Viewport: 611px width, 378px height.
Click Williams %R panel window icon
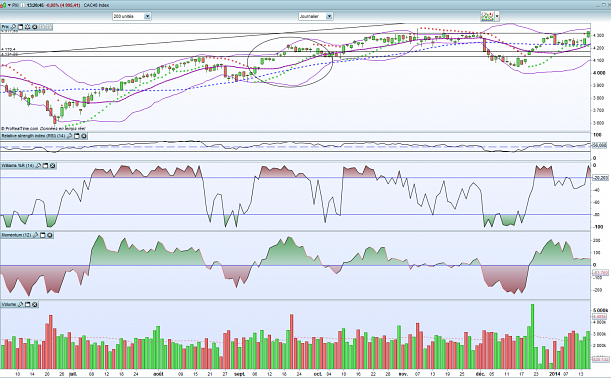(46, 166)
